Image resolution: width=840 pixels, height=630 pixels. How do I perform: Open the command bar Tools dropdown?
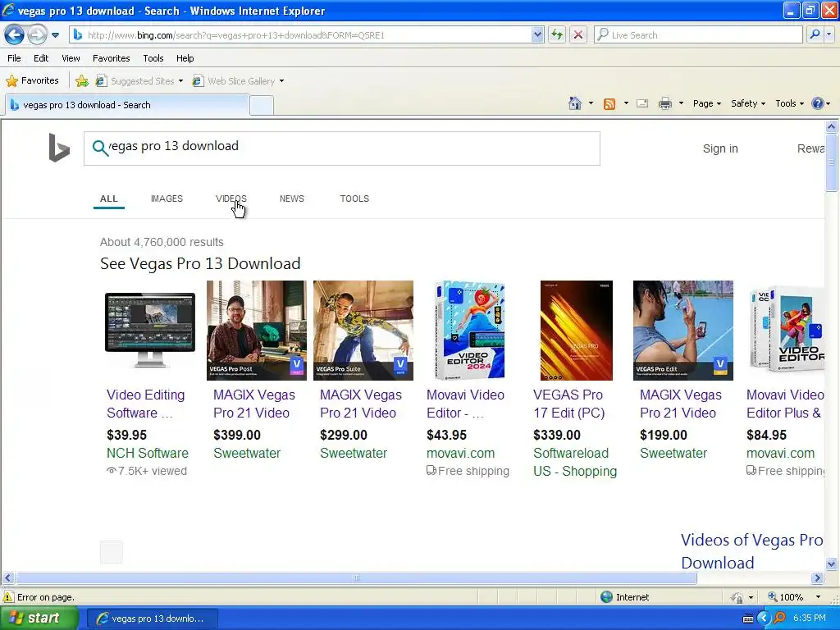[x=790, y=103]
